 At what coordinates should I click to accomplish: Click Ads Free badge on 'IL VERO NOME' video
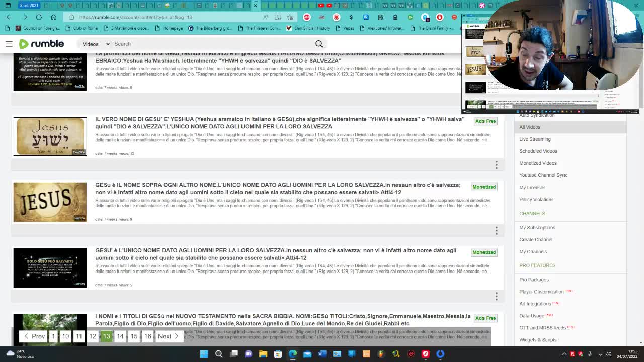(486, 121)
